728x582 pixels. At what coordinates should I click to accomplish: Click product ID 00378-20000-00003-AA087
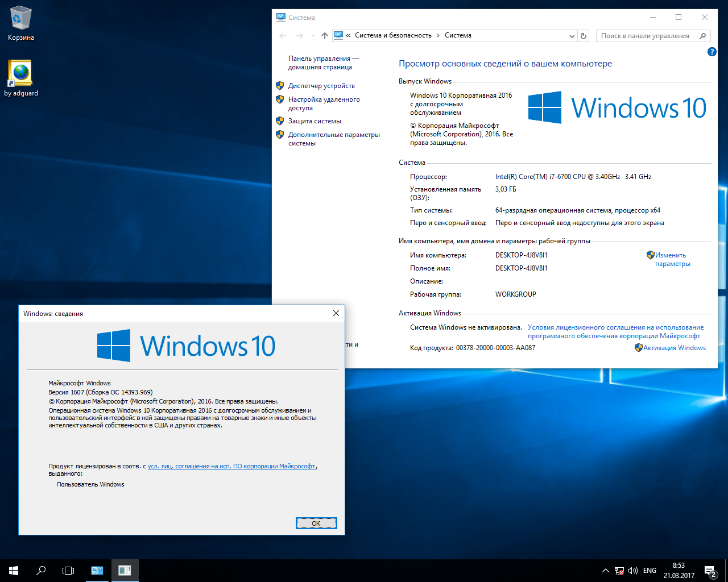click(x=495, y=348)
